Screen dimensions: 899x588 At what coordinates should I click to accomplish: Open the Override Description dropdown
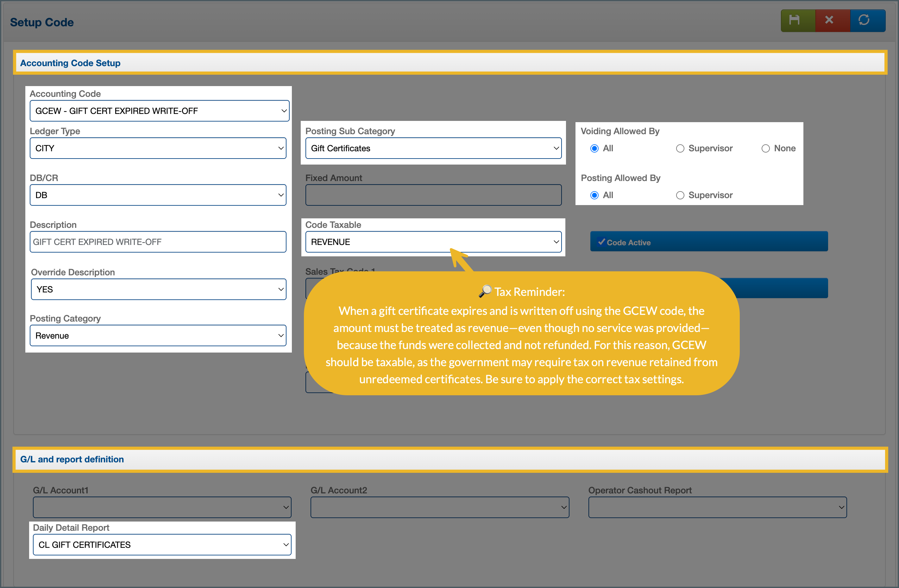[x=159, y=289]
